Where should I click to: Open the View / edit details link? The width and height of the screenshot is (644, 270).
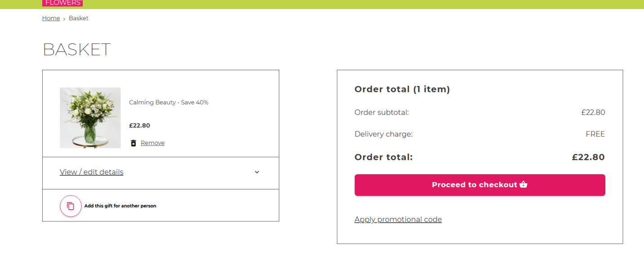click(91, 172)
